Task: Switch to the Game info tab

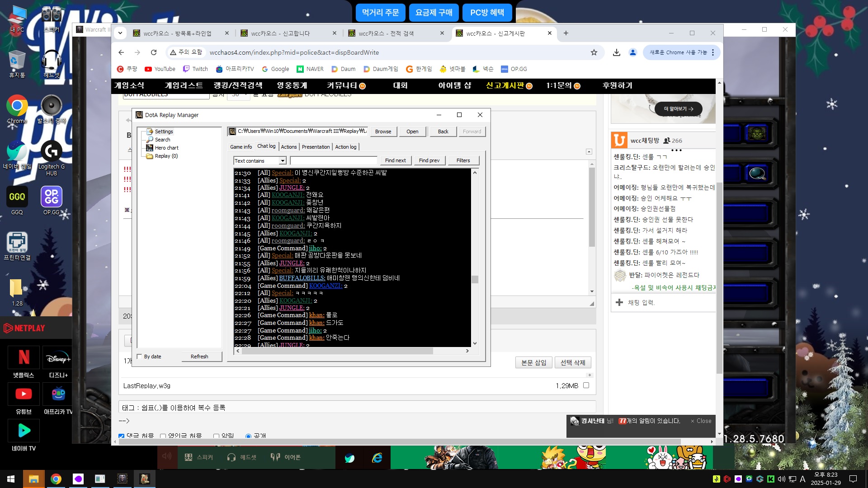Action: (x=241, y=147)
